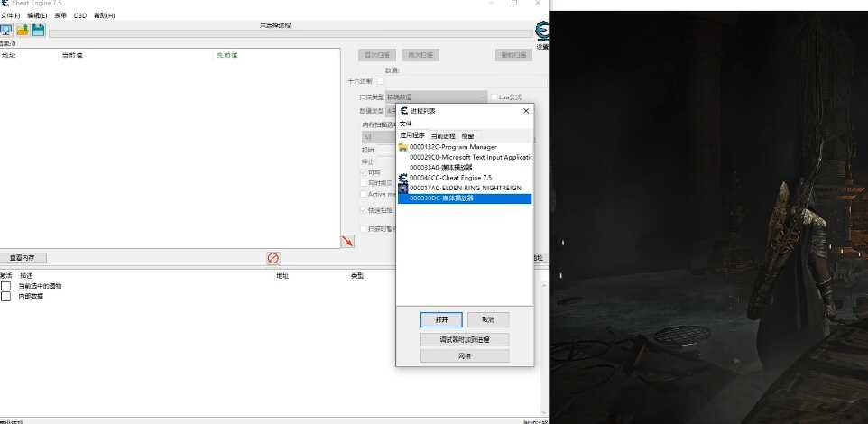Click the 激活 column header in address table
This screenshot has width=868, height=424.
click(6, 276)
